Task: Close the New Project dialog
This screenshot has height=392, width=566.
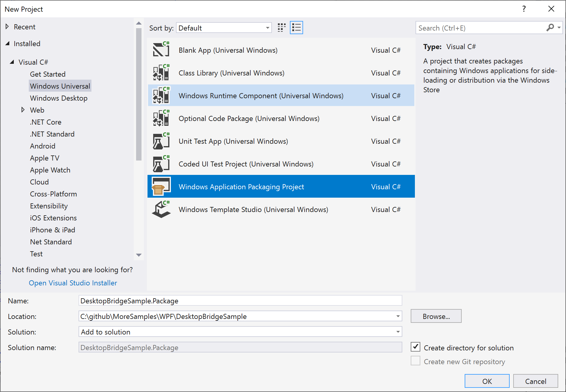Action: 551,9
